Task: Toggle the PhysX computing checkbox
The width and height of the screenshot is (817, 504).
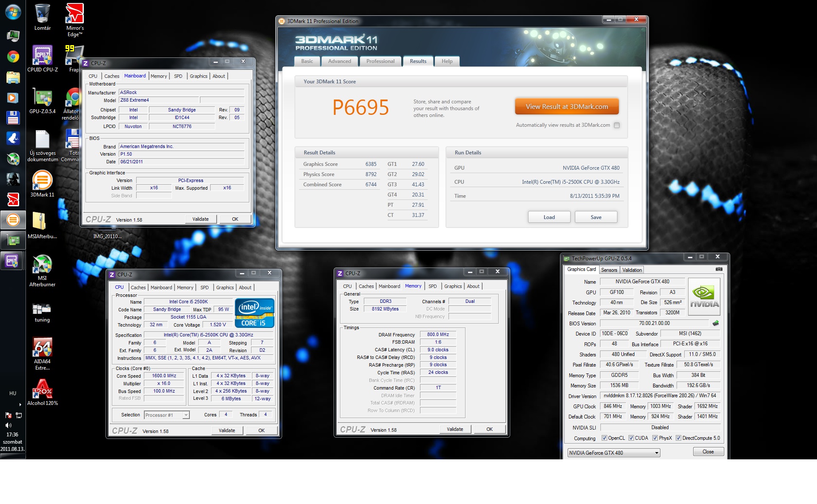Action: pos(655,438)
